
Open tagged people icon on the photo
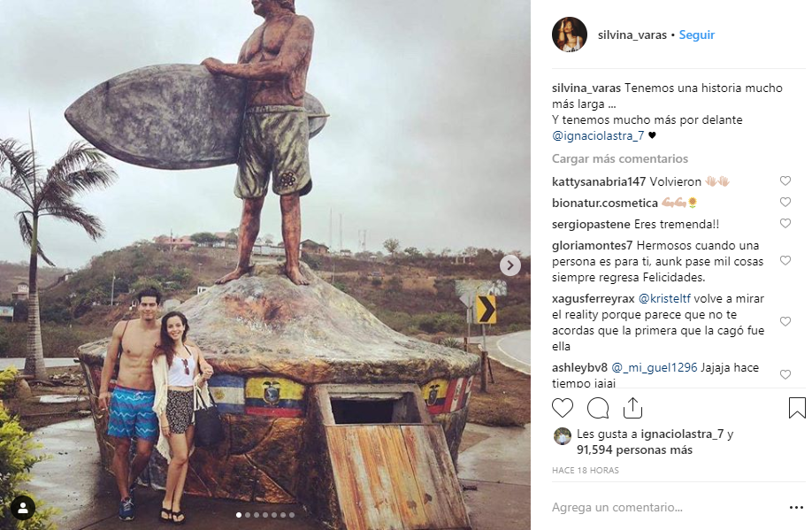tap(23, 507)
